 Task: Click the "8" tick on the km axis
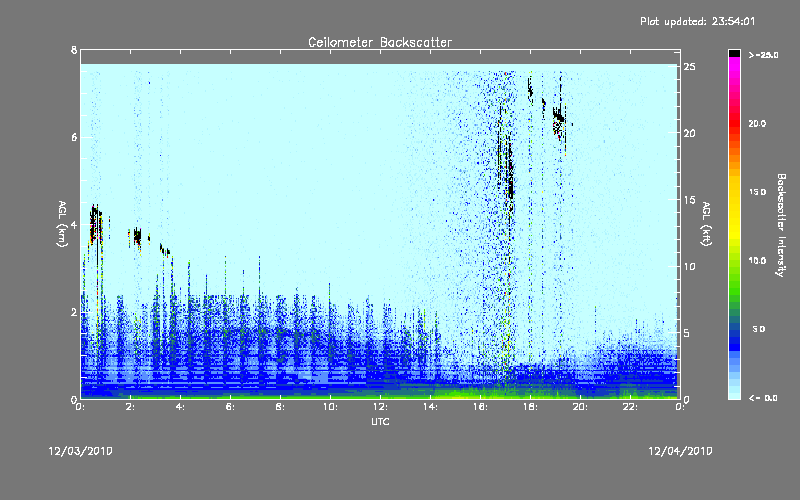click(x=74, y=50)
